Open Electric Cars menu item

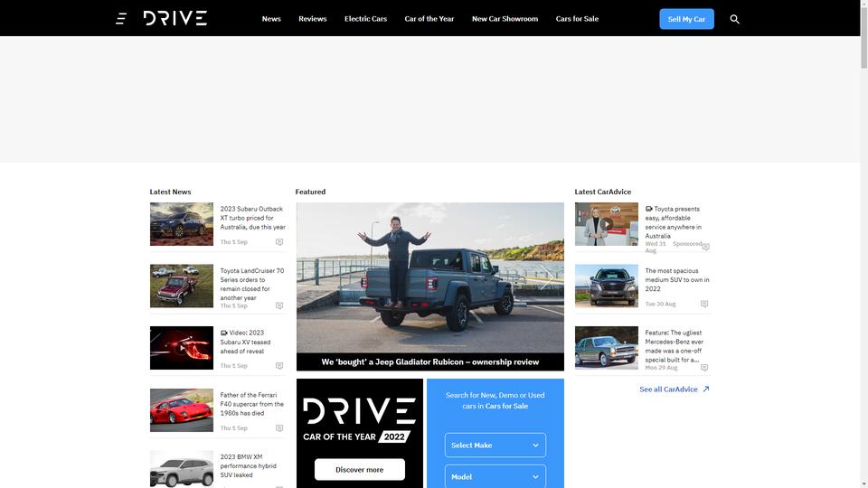pos(365,19)
